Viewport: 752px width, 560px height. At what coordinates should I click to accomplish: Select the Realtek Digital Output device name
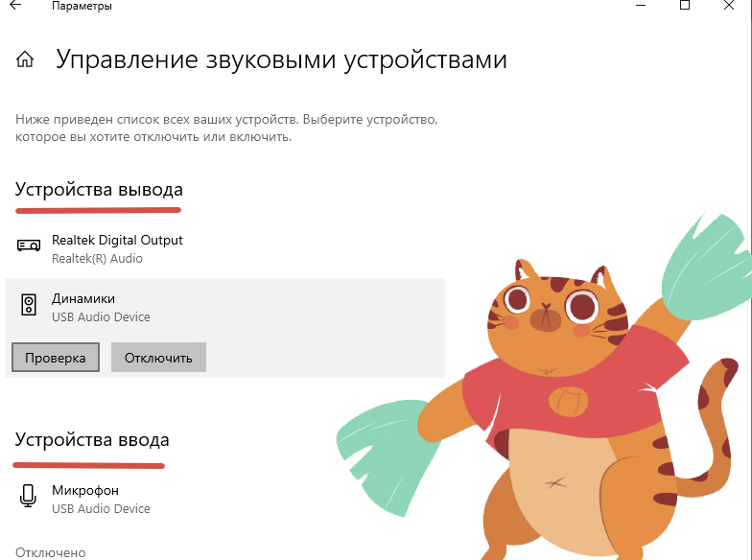pyautogui.click(x=117, y=240)
